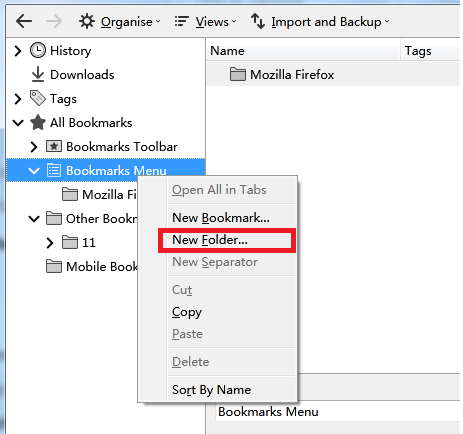This screenshot has height=434, width=463.
Task: Select folder 11 in the tree
Action: (89, 243)
